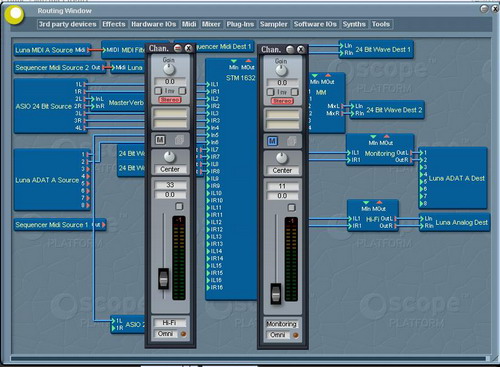The height and width of the screenshot is (367, 500).
Task: Click the Hi-Fi channel level meter
Action: click(x=179, y=258)
